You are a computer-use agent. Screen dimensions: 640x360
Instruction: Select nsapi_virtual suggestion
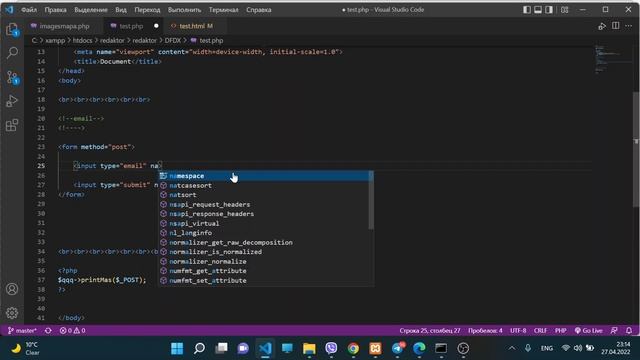264,224
